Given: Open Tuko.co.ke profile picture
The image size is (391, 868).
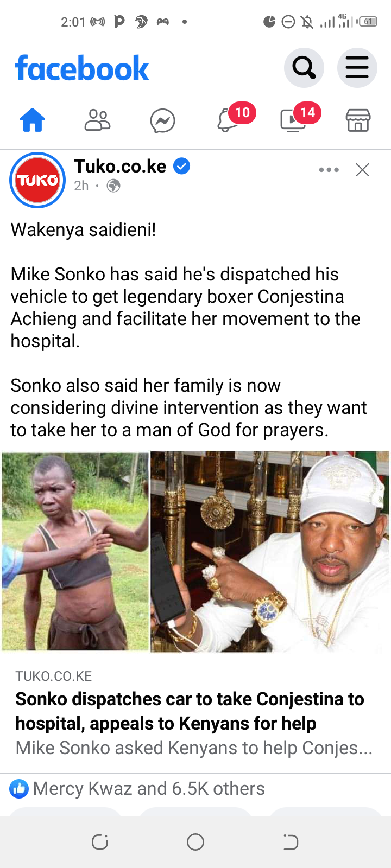Looking at the screenshot, I should tap(37, 180).
